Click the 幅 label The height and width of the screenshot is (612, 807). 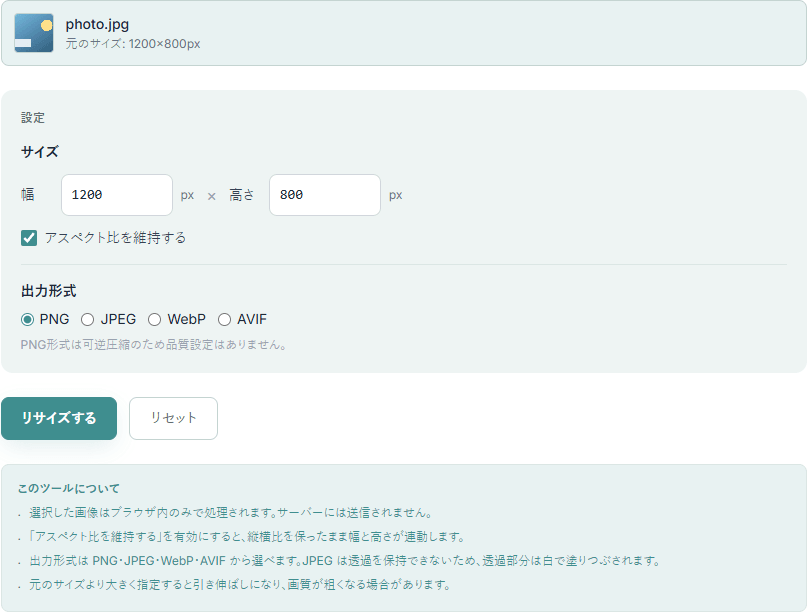(x=28, y=195)
